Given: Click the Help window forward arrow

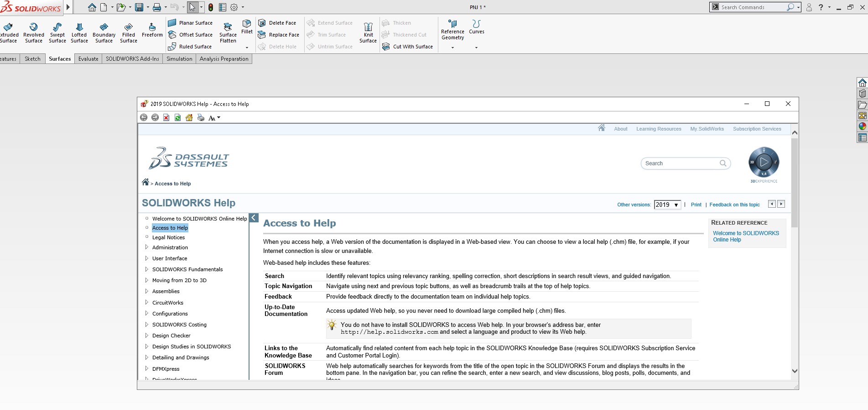Looking at the screenshot, I should point(155,118).
